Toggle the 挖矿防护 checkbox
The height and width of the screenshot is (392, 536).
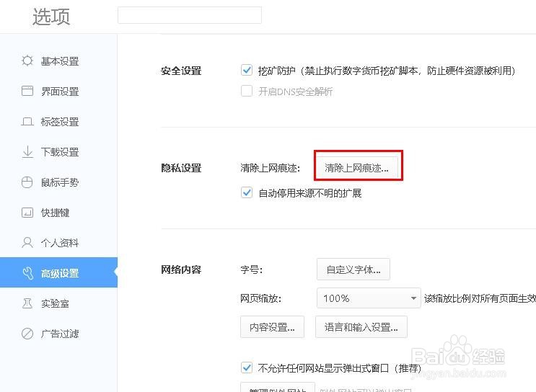tap(247, 70)
